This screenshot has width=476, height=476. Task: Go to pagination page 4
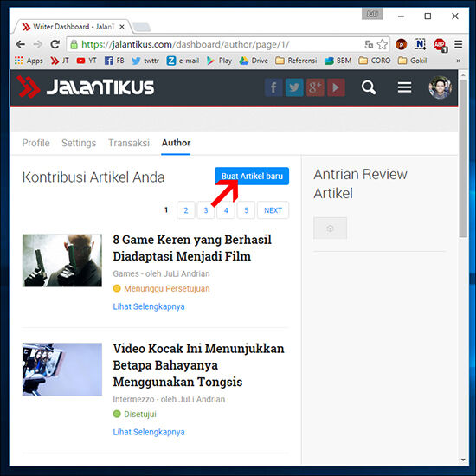(226, 210)
